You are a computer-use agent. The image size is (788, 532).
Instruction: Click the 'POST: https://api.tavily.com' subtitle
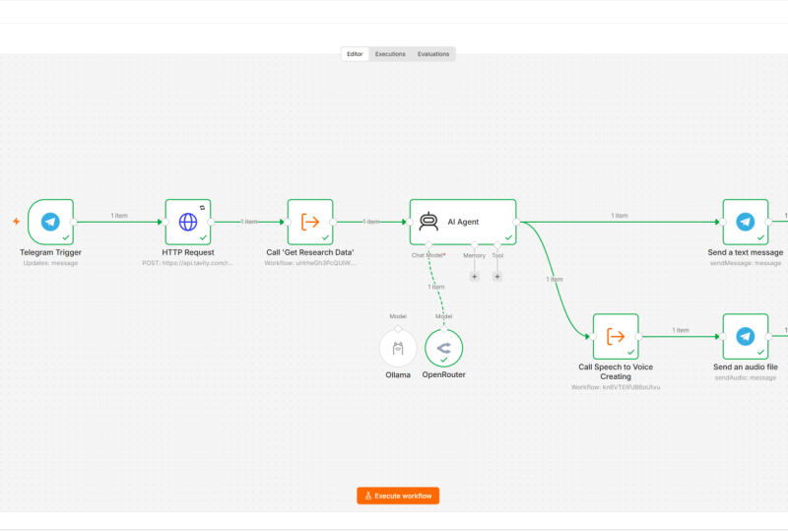188,263
